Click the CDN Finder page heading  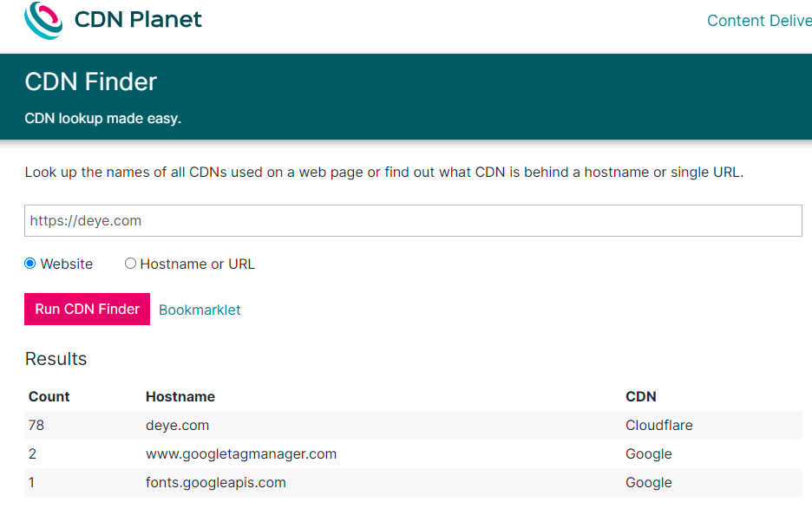coord(90,81)
